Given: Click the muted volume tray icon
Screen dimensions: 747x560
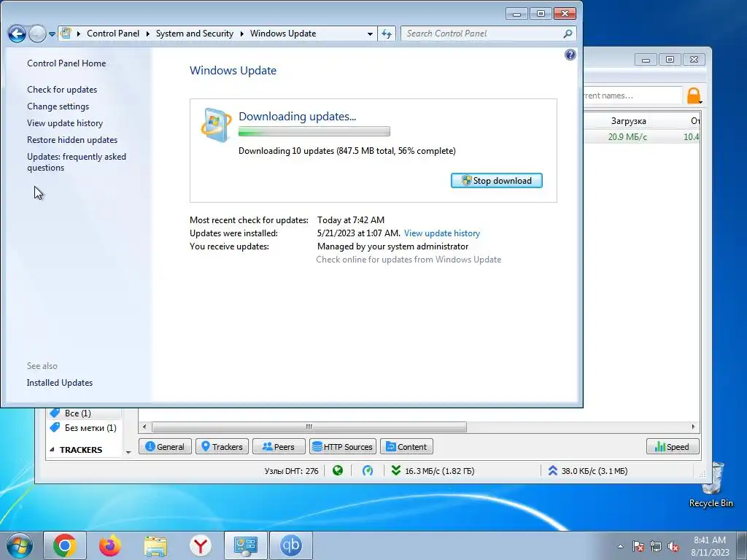Looking at the screenshot, I should [x=673, y=546].
